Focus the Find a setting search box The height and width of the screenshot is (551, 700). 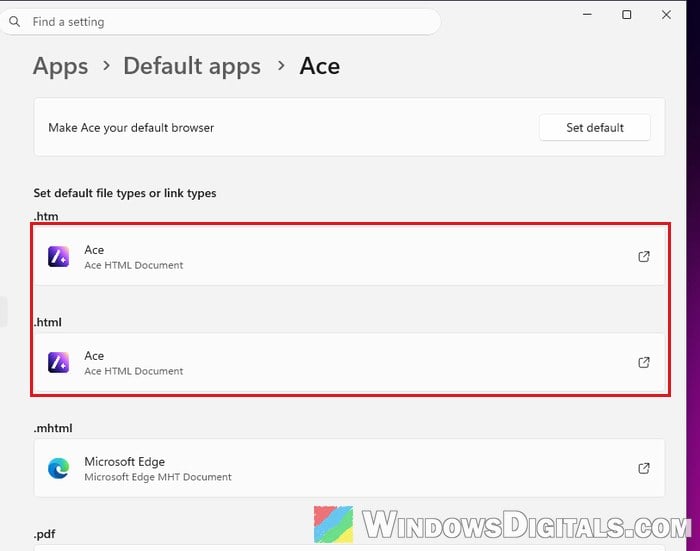220,21
